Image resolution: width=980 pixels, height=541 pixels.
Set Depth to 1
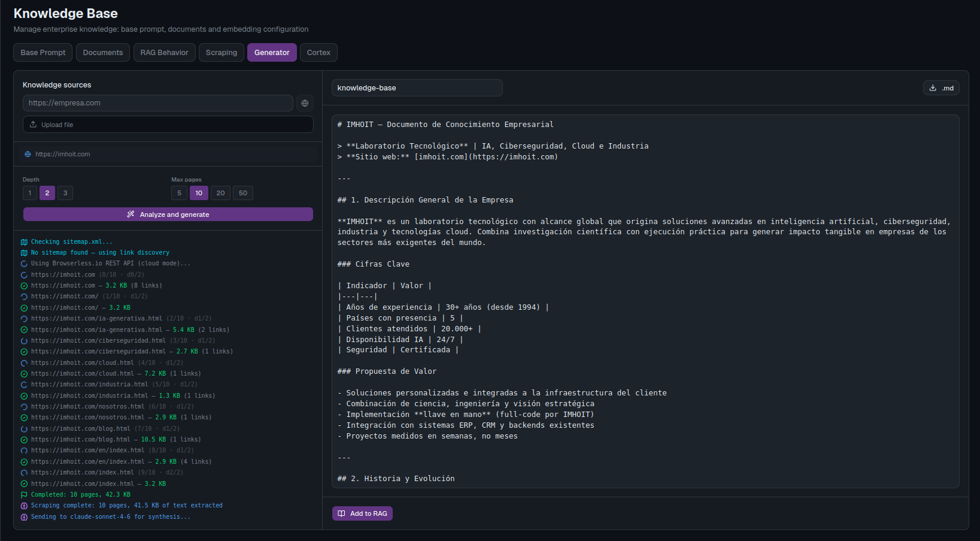(x=30, y=193)
